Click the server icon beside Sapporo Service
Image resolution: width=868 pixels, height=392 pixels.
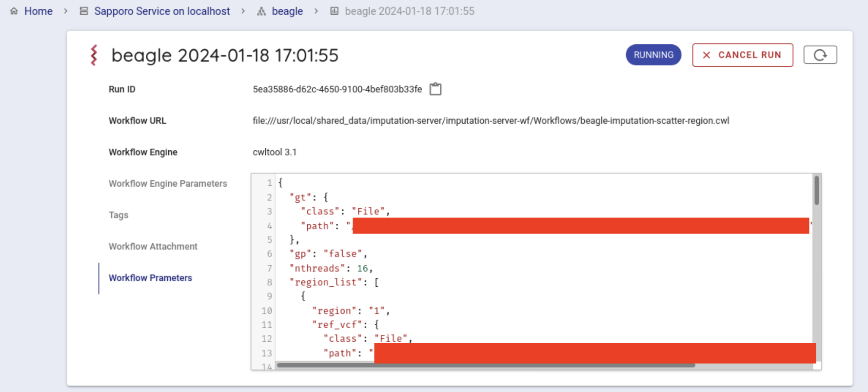84,11
